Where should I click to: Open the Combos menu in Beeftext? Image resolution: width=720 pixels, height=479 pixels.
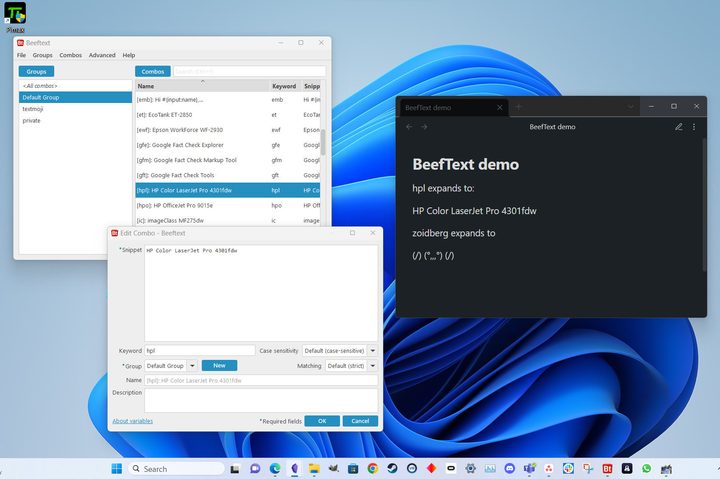70,55
